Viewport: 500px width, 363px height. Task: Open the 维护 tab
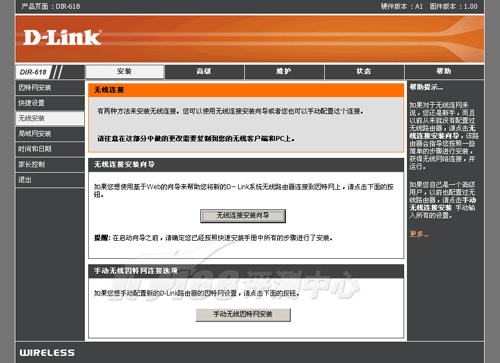[284, 71]
